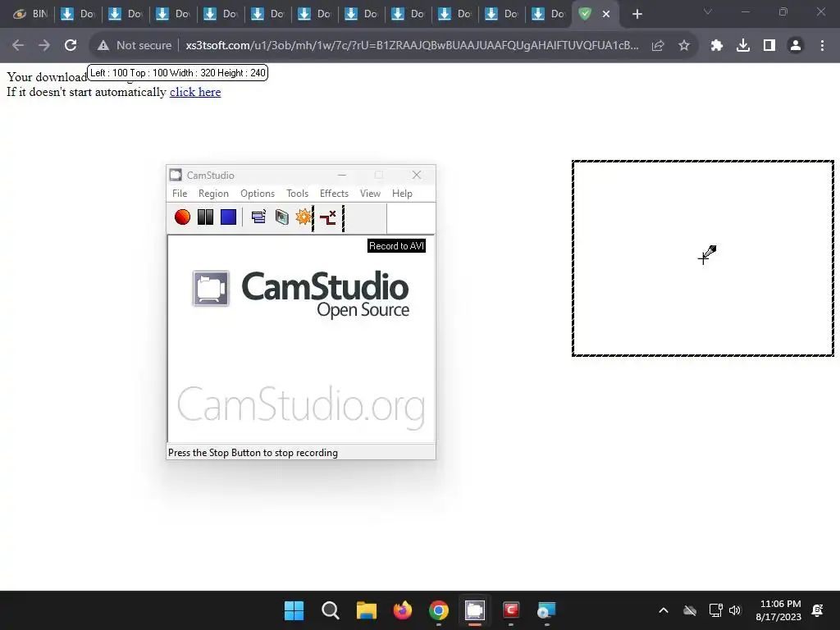This screenshot has width=840, height=630.
Task: Click the cloud sync tray icon
Action: (x=690, y=610)
